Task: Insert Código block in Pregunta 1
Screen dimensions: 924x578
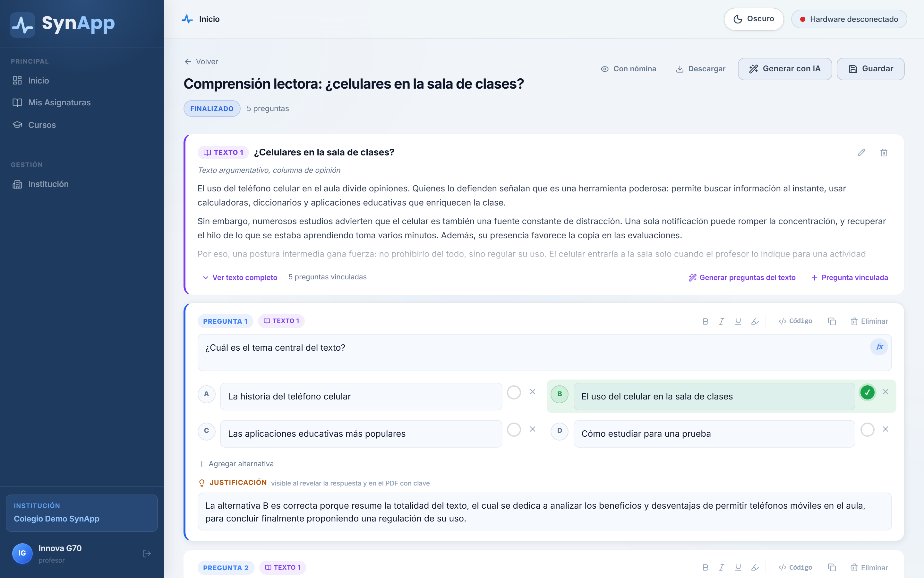Action: pyautogui.click(x=795, y=321)
